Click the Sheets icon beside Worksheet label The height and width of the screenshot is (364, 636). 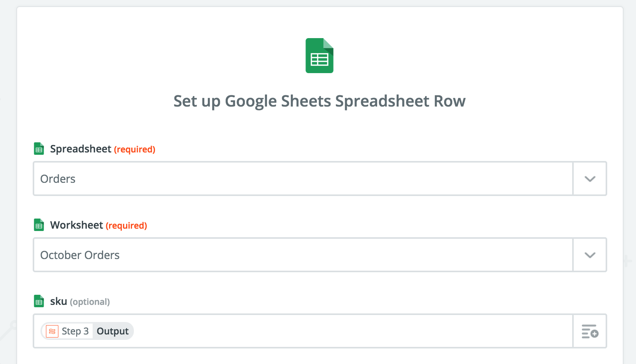click(x=39, y=225)
